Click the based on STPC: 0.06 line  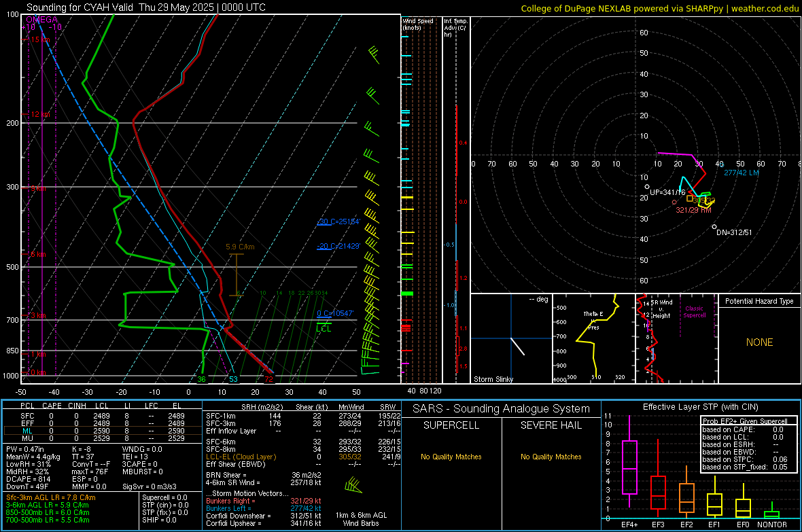(x=745, y=459)
